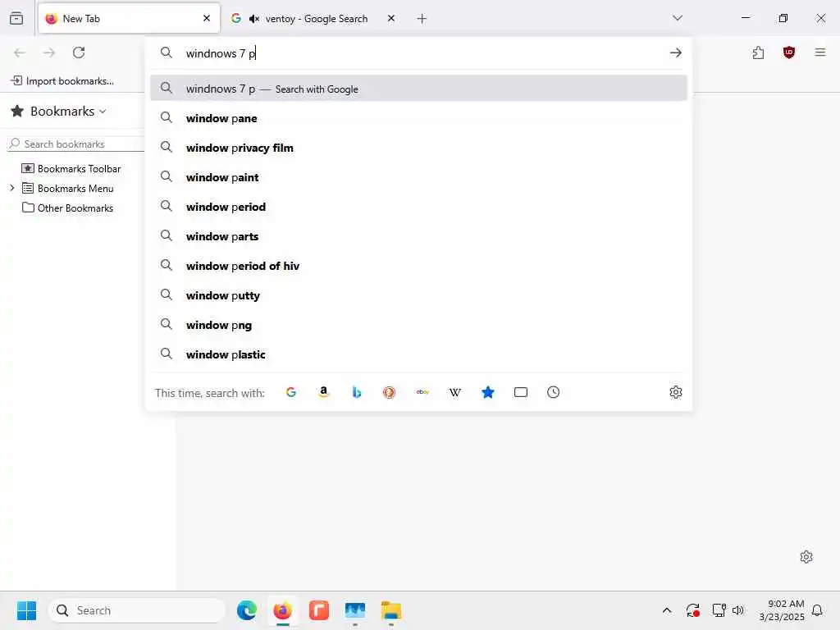This screenshot has width=840, height=630.
Task: Search open tabs using the tab icon
Action: click(x=521, y=392)
